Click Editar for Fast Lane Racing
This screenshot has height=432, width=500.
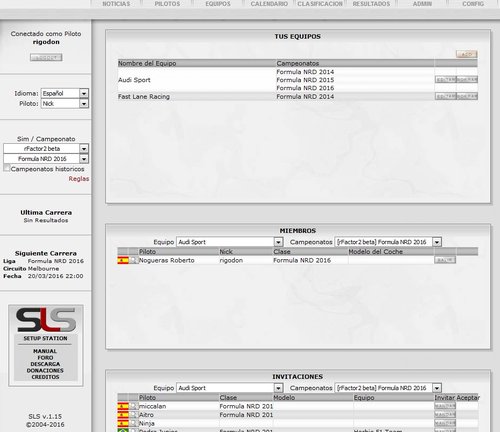tap(445, 96)
